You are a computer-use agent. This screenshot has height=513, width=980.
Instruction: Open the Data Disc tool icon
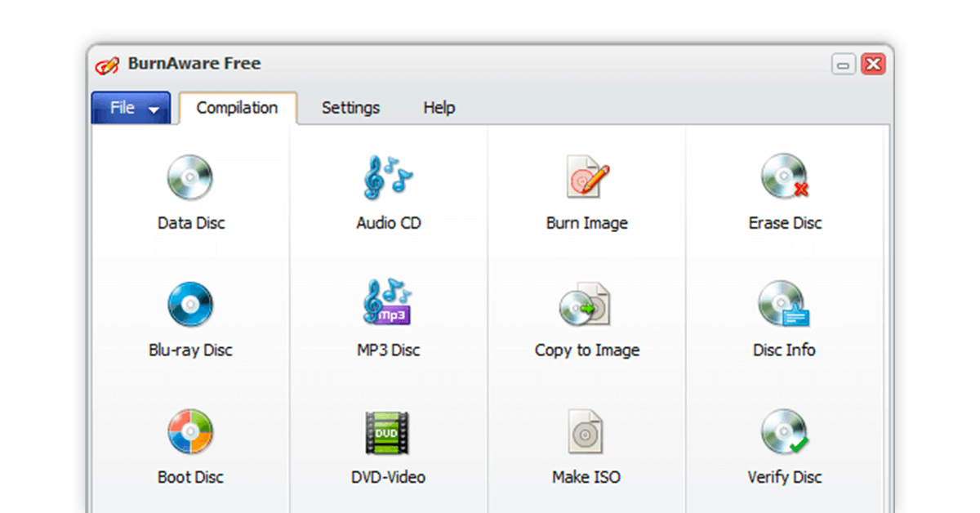click(x=190, y=177)
